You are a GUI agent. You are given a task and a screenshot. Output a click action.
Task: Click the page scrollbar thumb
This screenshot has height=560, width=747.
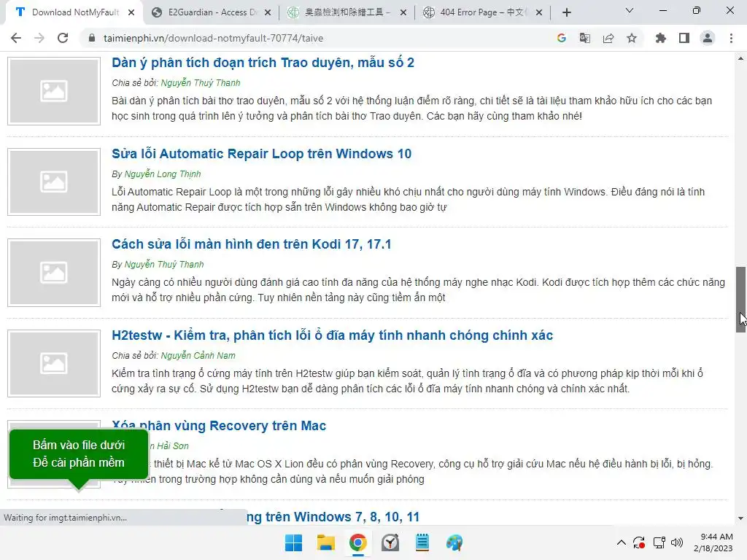[740, 299]
